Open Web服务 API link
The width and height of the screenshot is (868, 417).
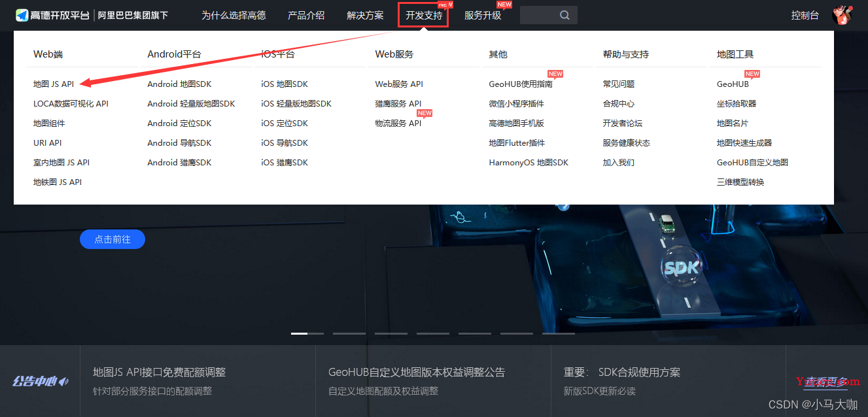[399, 84]
